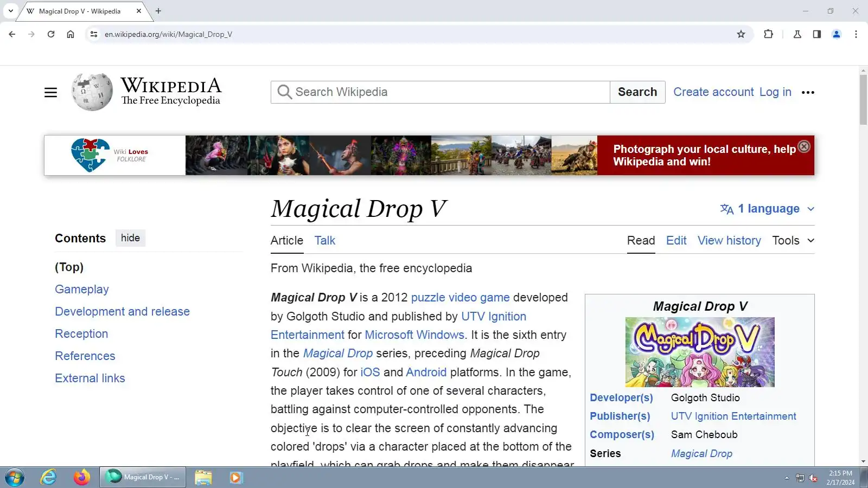
Task: Open the Microsoft Windows article link
Action: (x=414, y=335)
